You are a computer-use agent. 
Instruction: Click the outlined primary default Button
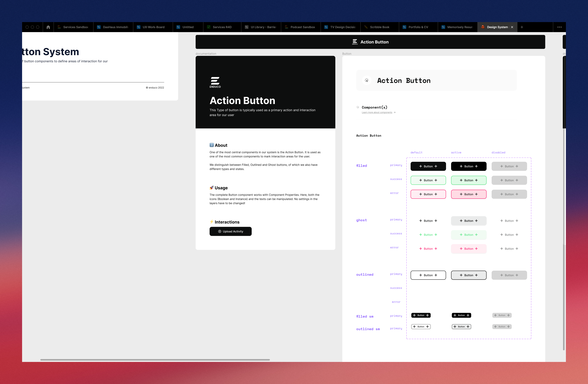tap(428, 275)
